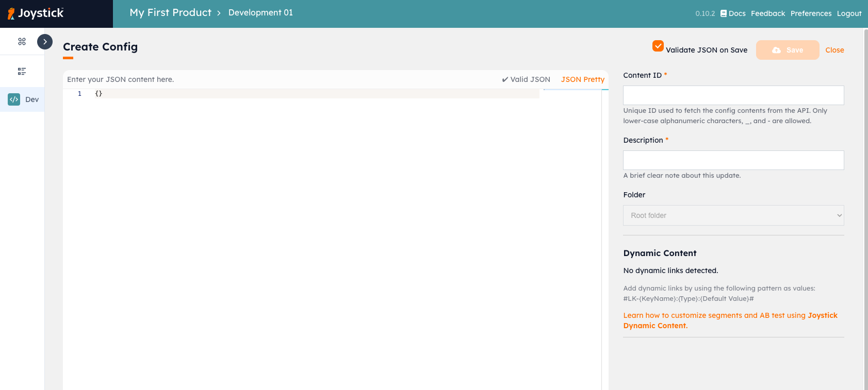Screen dimensions: 868x390
Task: Open Development 01 breadcrumb
Action: click(x=260, y=13)
